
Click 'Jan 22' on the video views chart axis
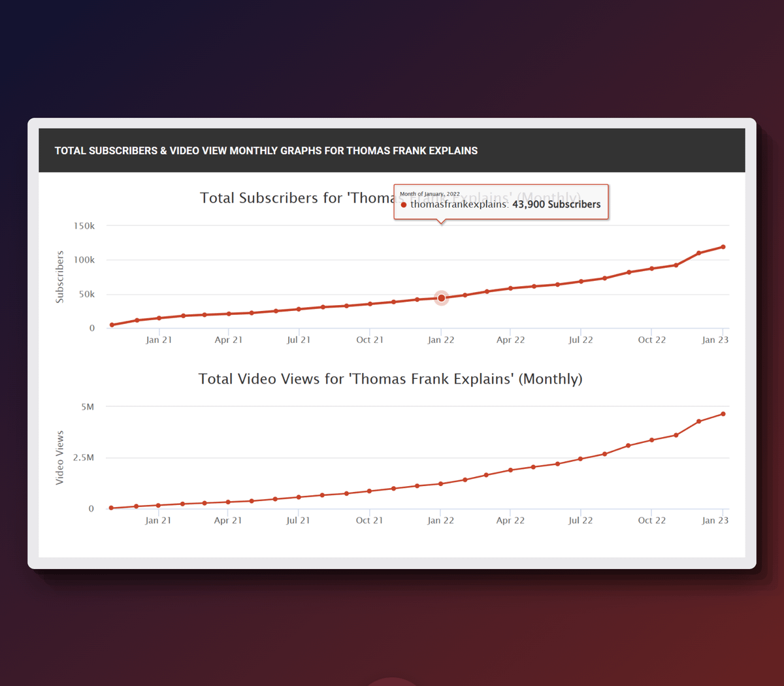441,521
